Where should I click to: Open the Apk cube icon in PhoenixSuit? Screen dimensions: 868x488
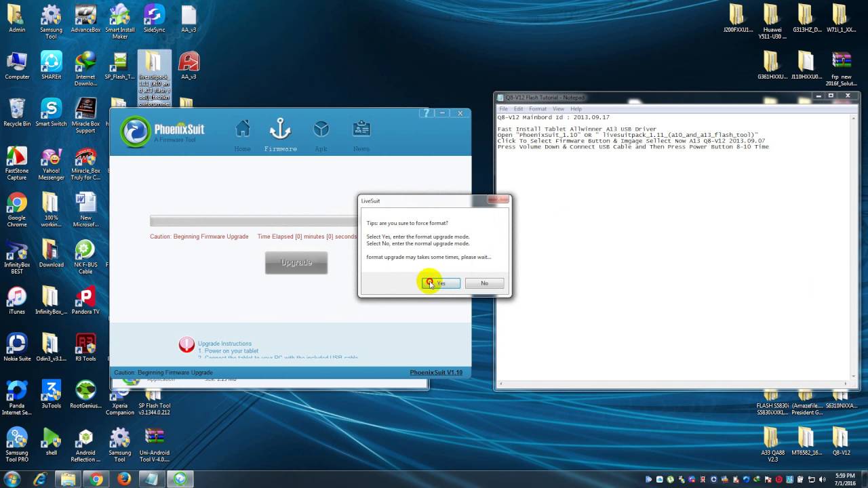tap(321, 129)
